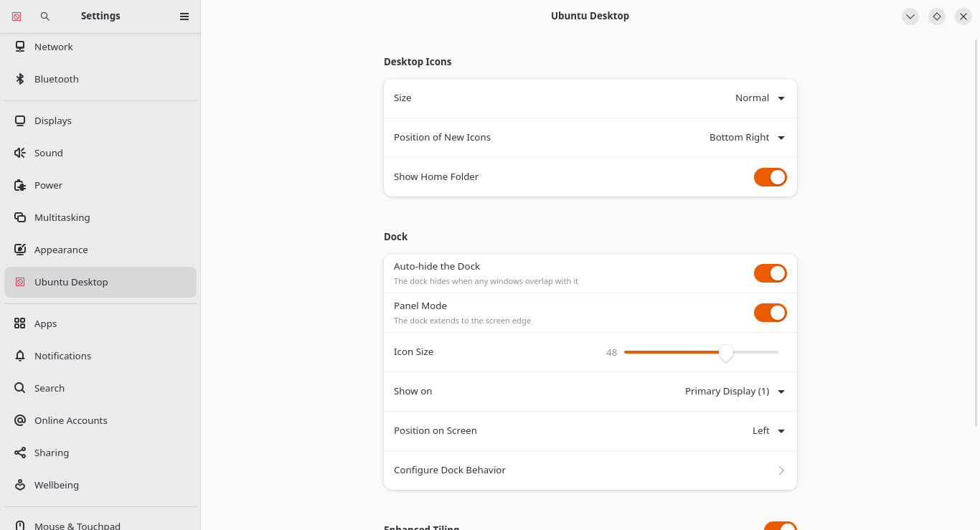Click the Bluetooth icon in the sidebar

(x=20, y=79)
